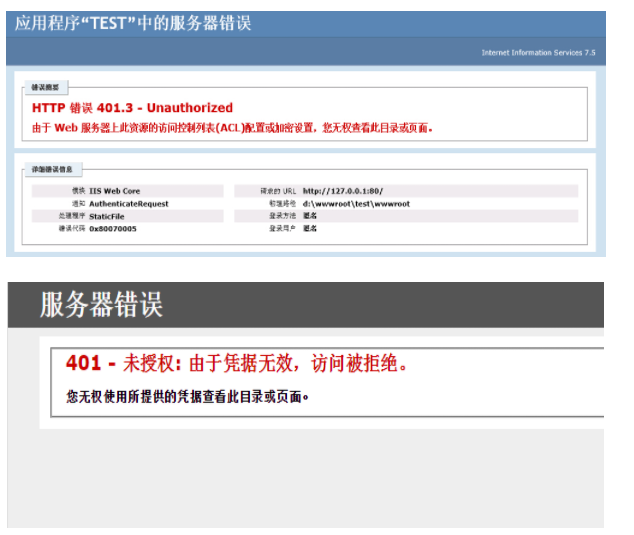634x535 pixels.
Task: Click the 模块 field label
Action: point(78,191)
